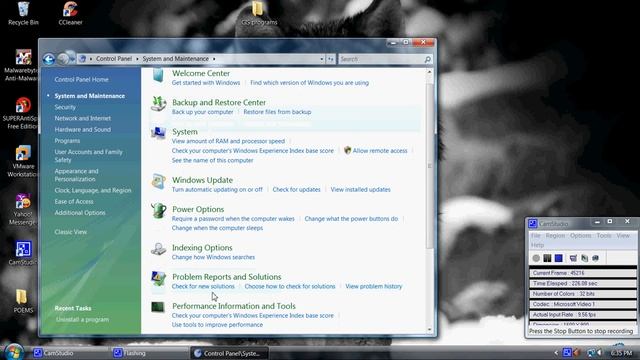Click Allow remote access link
This screenshot has height=360, width=640.
tap(380, 151)
